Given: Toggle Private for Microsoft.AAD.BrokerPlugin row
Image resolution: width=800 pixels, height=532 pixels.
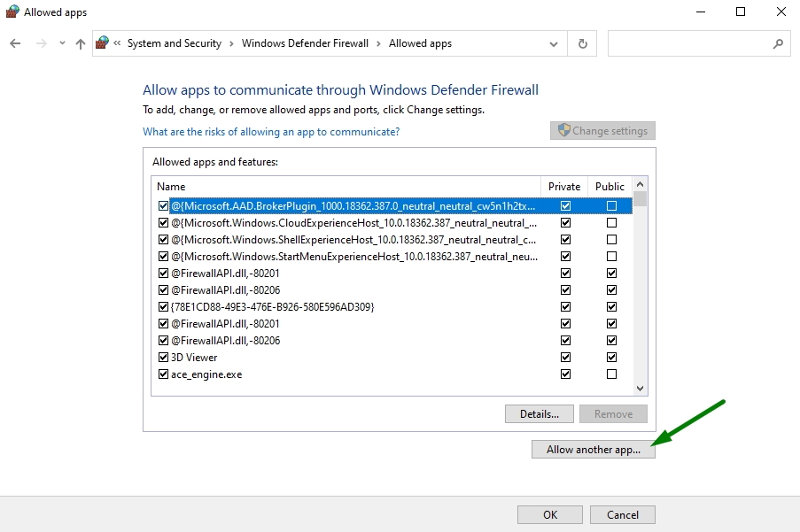Looking at the screenshot, I should click(x=565, y=206).
